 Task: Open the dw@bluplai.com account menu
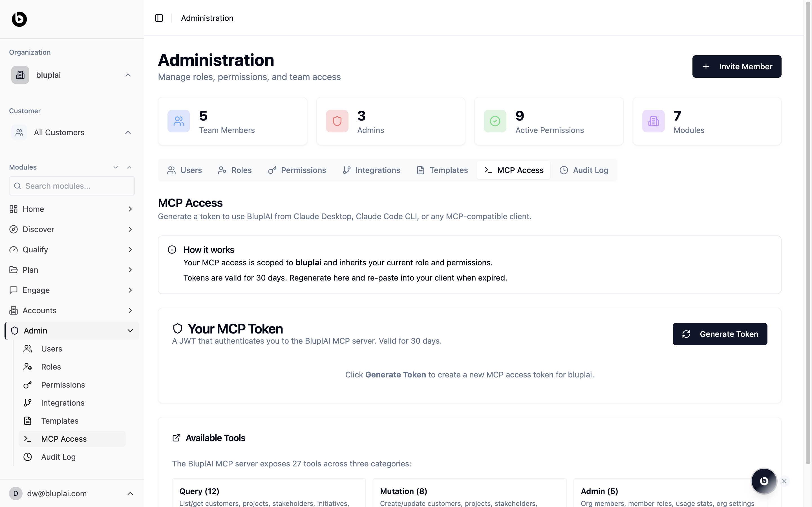click(x=130, y=493)
